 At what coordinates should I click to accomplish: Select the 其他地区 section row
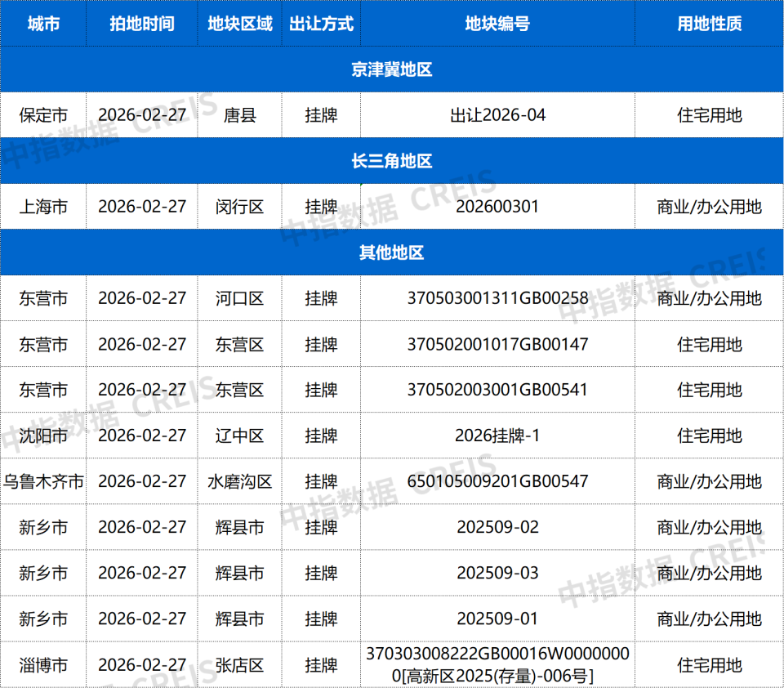tap(392, 252)
